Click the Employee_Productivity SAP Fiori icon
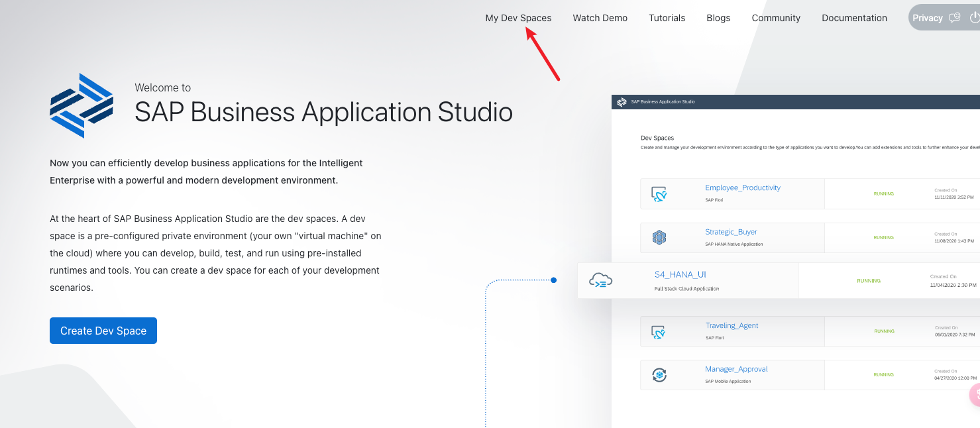 pos(659,193)
